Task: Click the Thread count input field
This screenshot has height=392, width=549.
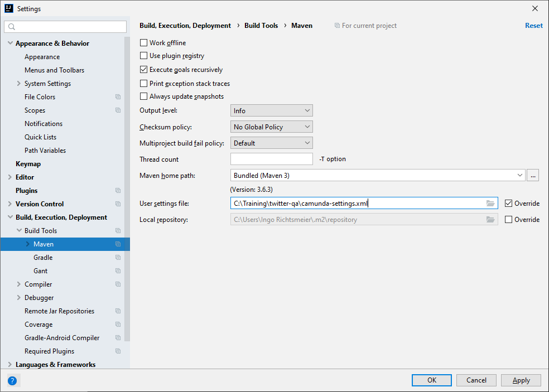Action: pyautogui.click(x=271, y=159)
